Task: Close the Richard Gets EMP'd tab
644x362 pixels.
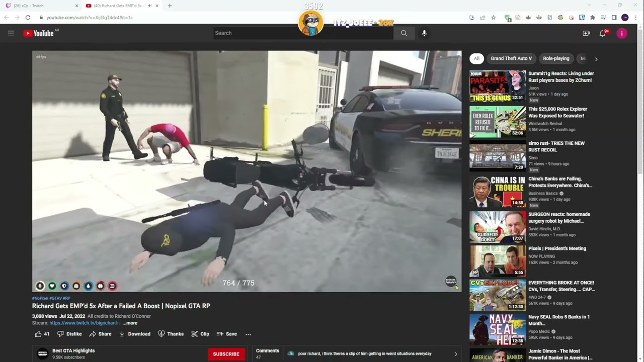Action: (157, 6)
